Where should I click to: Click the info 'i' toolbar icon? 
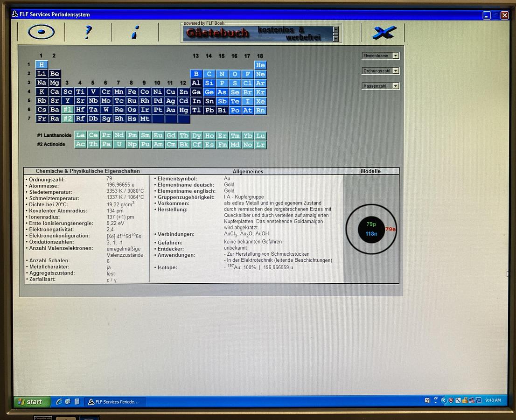tap(135, 32)
